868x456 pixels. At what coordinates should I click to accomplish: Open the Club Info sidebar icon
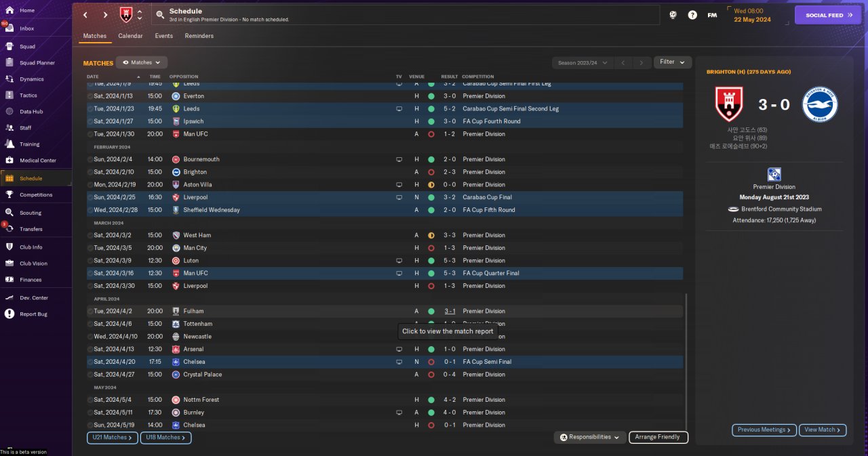(x=9, y=247)
